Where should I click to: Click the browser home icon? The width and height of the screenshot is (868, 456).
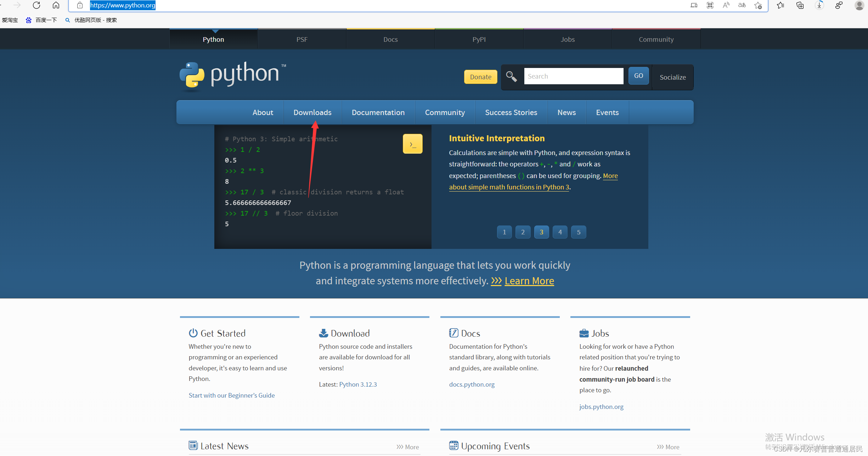(x=56, y=5)
